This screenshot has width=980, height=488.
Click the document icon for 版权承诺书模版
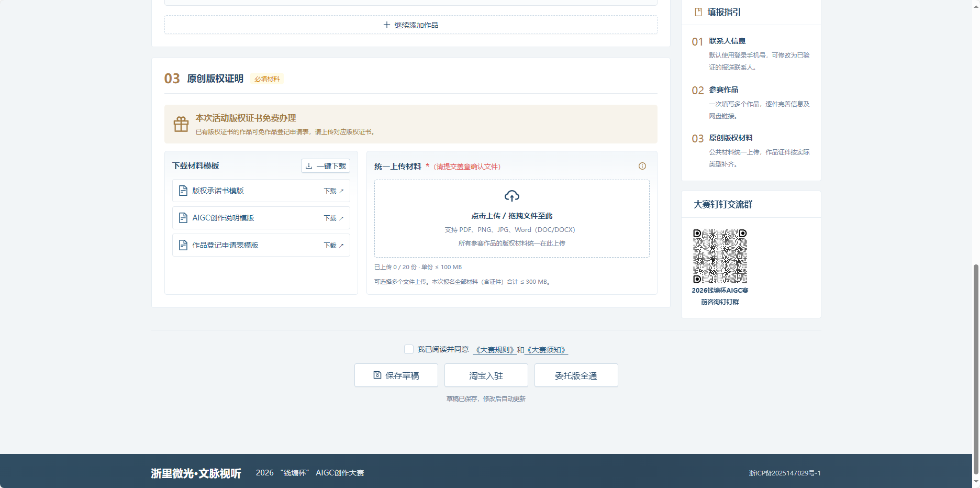pyautogui.click(x=183, y=191)
